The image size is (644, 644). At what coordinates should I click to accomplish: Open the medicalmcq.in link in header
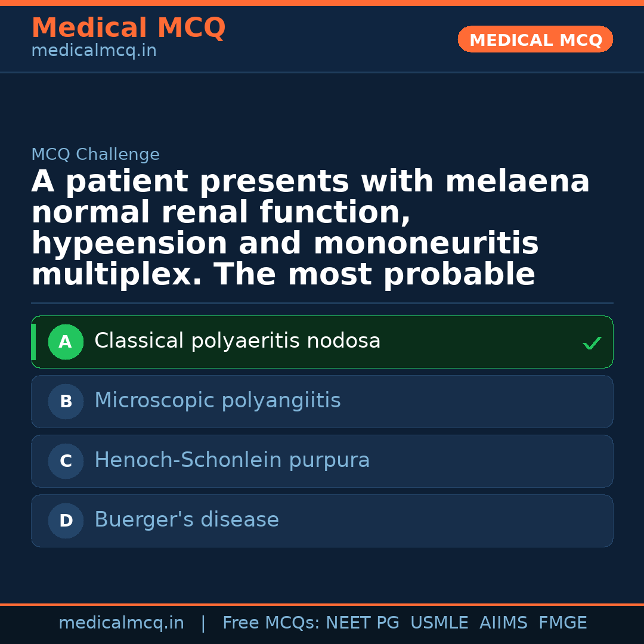(x=94, y=51)
